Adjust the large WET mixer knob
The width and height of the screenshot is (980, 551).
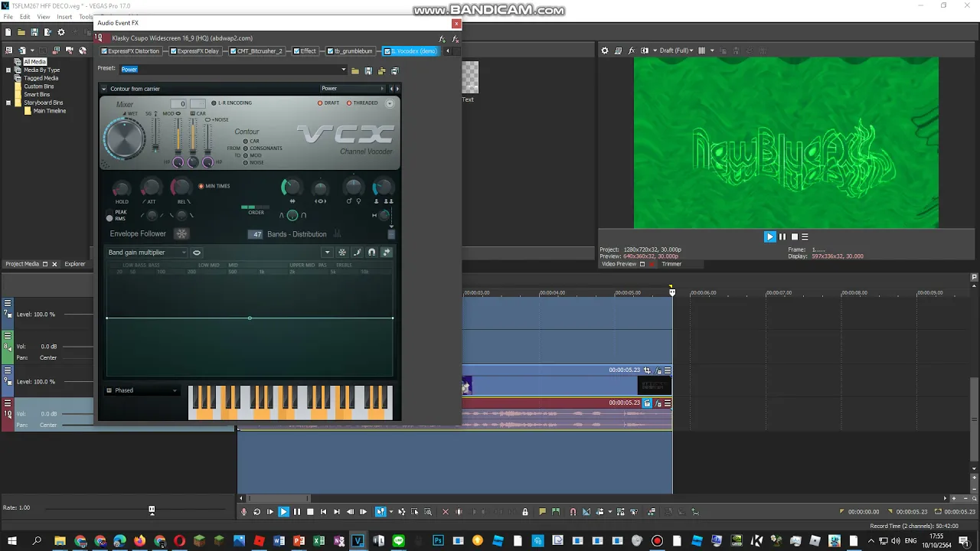coord(124,139)
